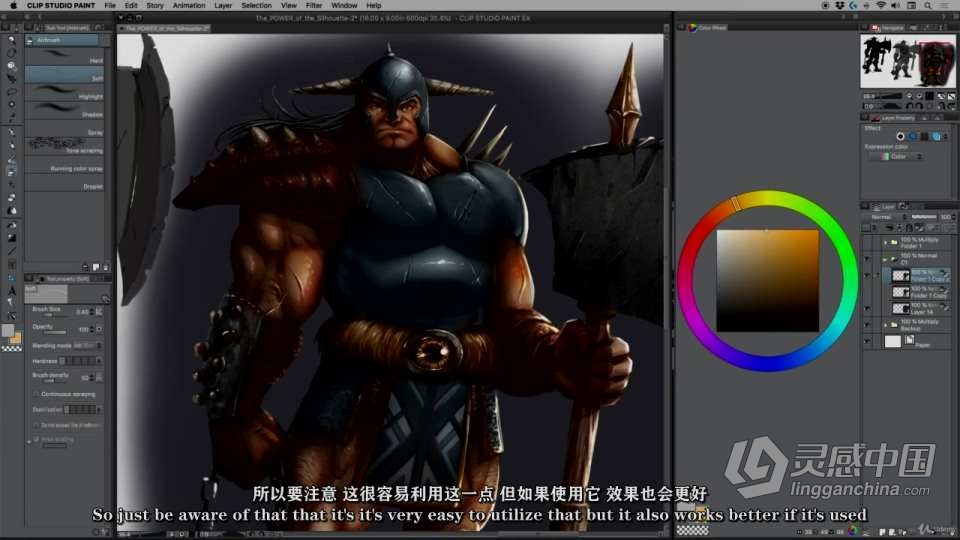Pick a color in the square color picker
Image resolution: width=960 pixels, height=540 pixels.
pyautogui.click(x=767, y=281)
